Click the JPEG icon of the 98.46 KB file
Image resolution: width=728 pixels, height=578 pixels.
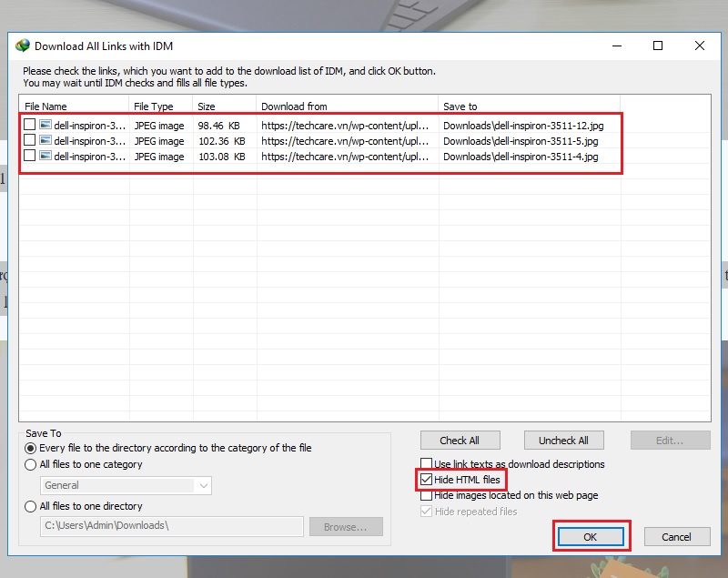tap(45, 125)
